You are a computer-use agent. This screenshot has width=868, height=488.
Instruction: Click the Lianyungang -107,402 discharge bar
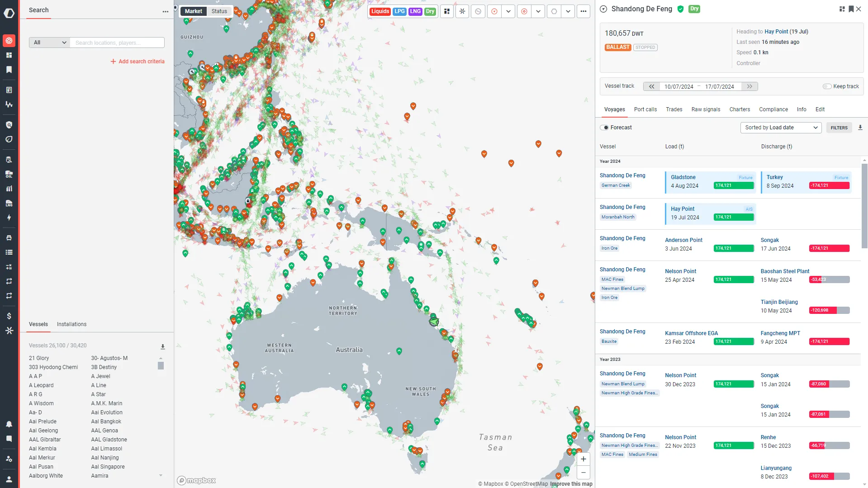click(x=829, y=476)
